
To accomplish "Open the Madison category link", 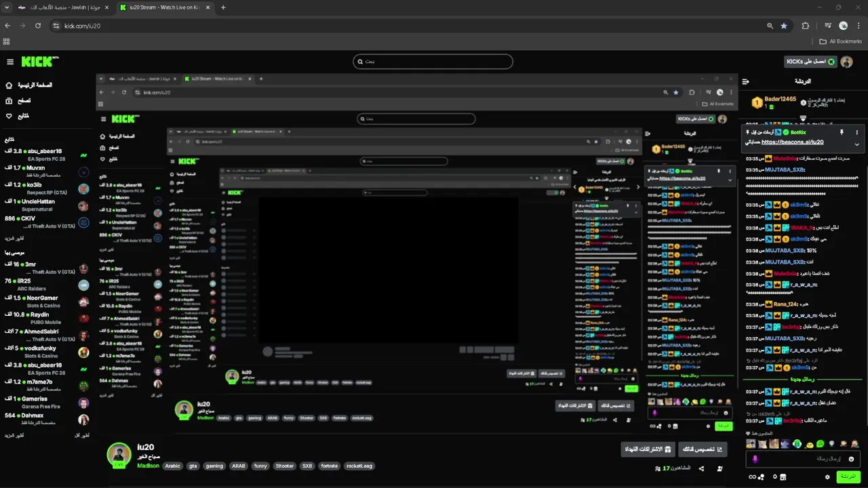I will (x=148, y=466).
